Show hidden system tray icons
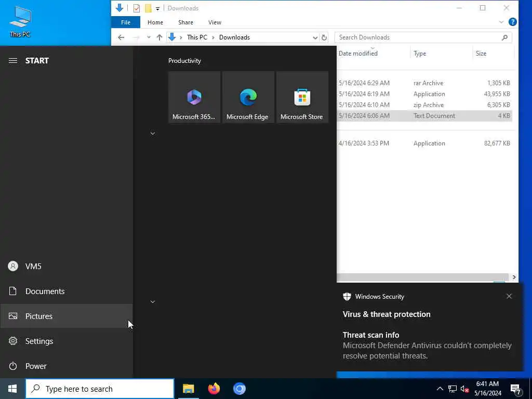 440,389
